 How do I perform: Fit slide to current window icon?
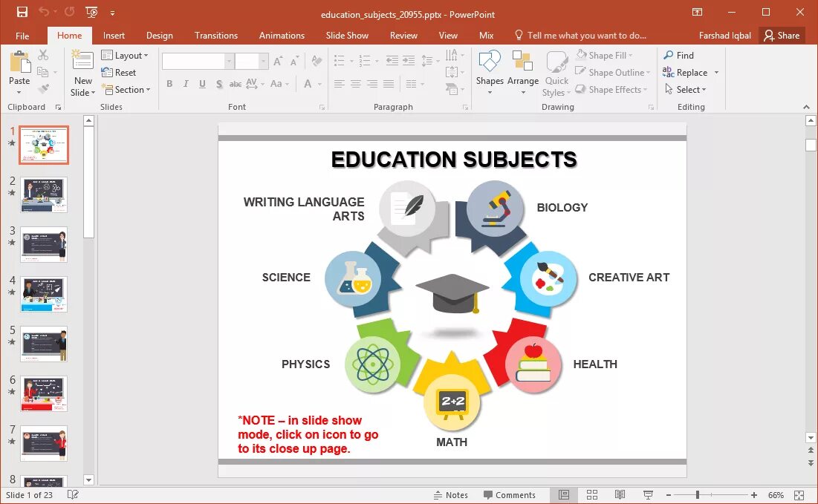(x=799, y=495)
